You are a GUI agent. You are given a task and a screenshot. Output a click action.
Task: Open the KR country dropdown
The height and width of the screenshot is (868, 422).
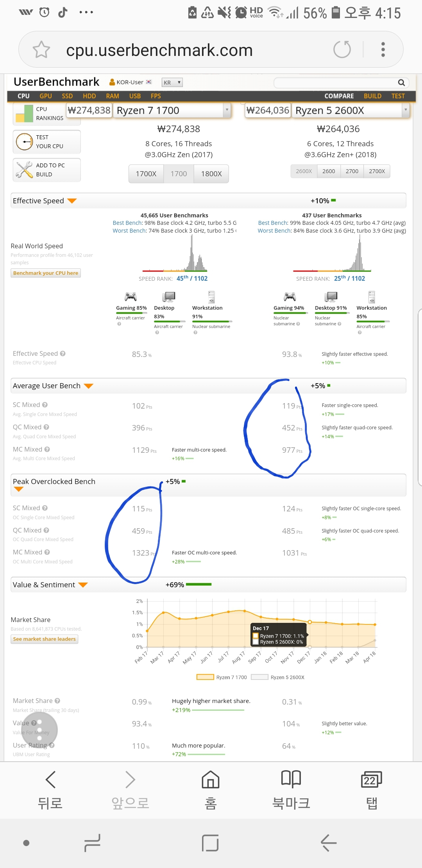[x=172, y=82]
